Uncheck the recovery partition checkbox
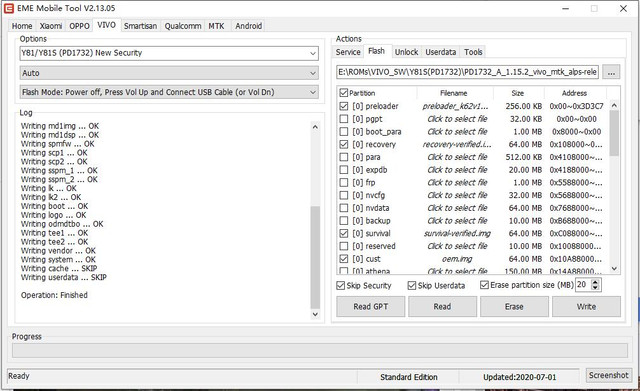The width and height of the screenshot is (640, 391). [x=344, y=144]
